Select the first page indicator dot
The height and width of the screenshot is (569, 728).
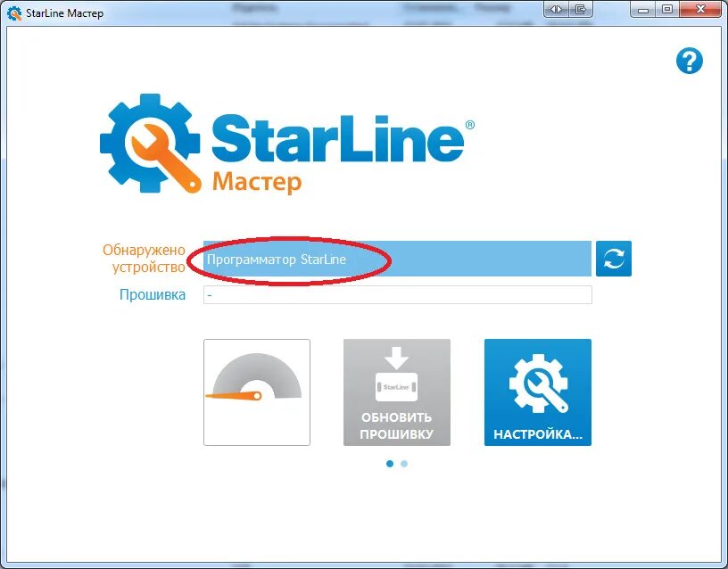pyautogui.click(x=390, y=464)
